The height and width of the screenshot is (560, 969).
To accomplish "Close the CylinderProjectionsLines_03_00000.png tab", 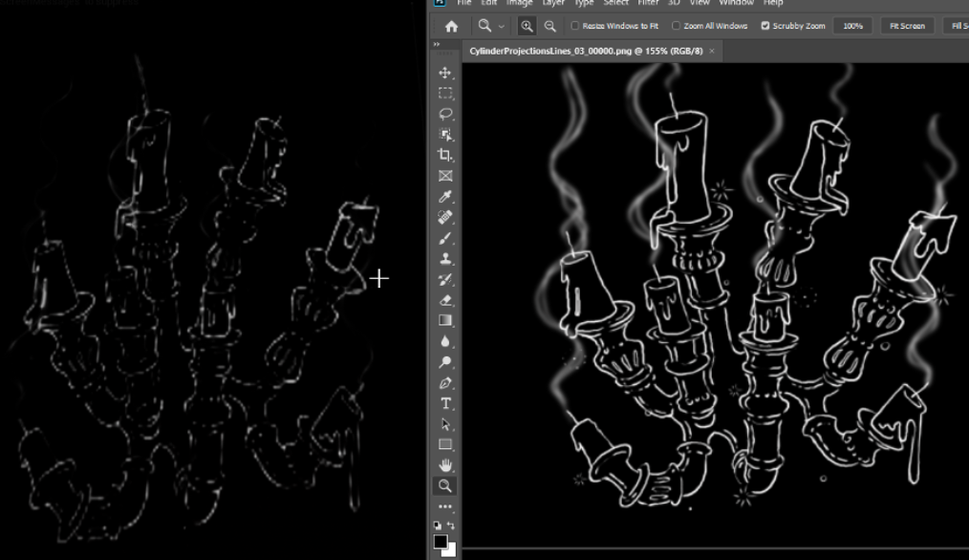I will 711,52.
